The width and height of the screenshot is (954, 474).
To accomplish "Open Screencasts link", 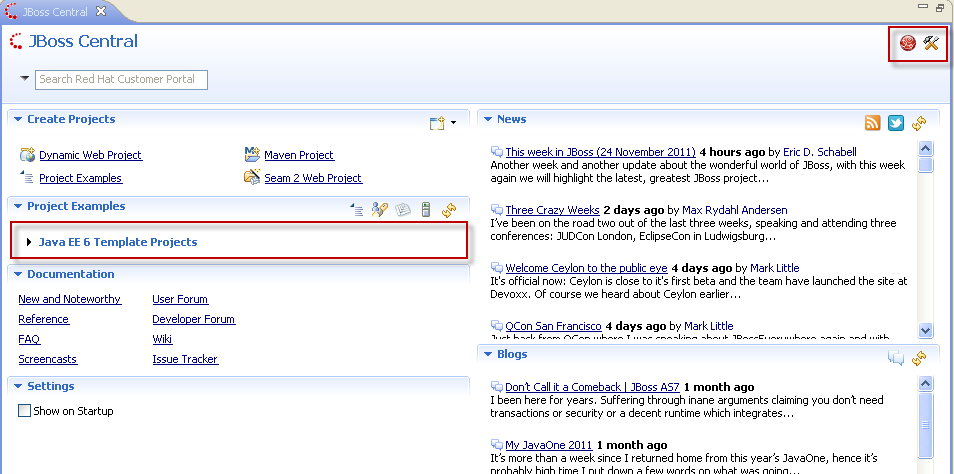I will click(x=47, y=360).
